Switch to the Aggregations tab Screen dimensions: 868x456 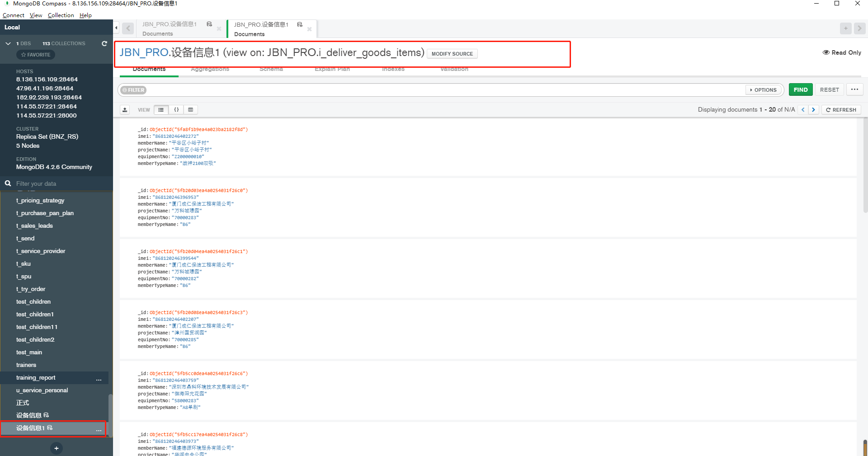click(x=210, y=70)
